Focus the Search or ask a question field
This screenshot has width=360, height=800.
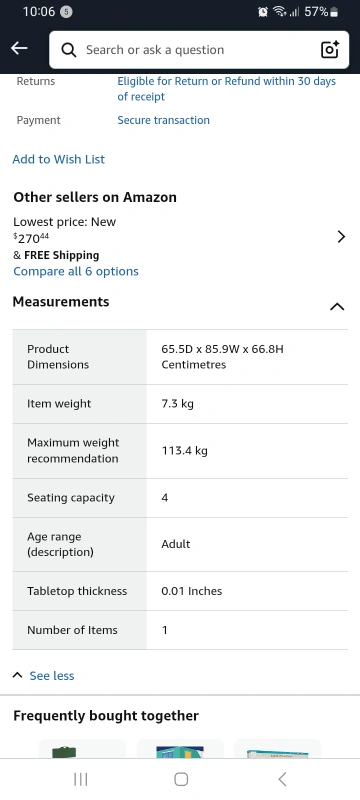tap(199, 49)
